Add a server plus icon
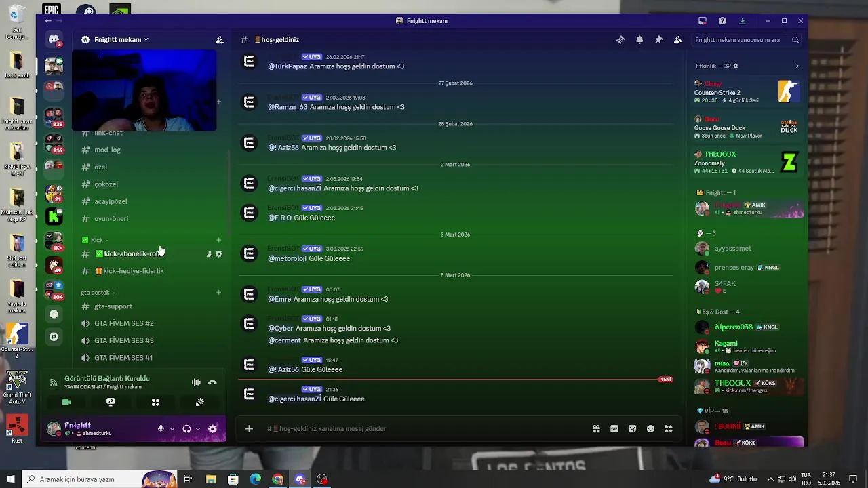This screenshot has width=868, height=488. tap(54, 314)
